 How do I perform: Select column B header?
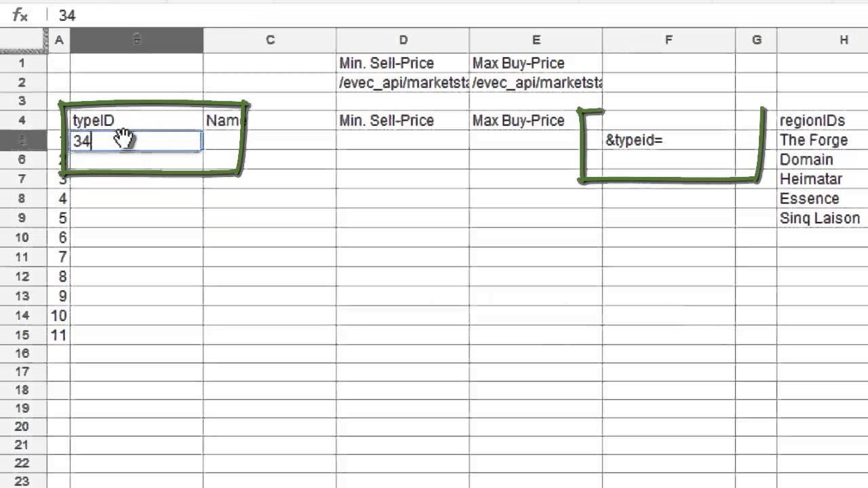[x=136, y=40]
